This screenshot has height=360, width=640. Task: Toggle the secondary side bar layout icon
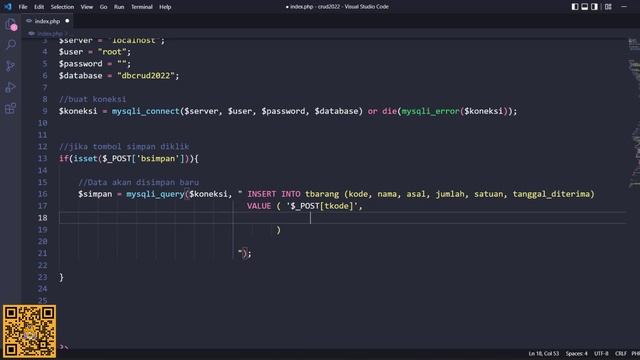point(594,7)
